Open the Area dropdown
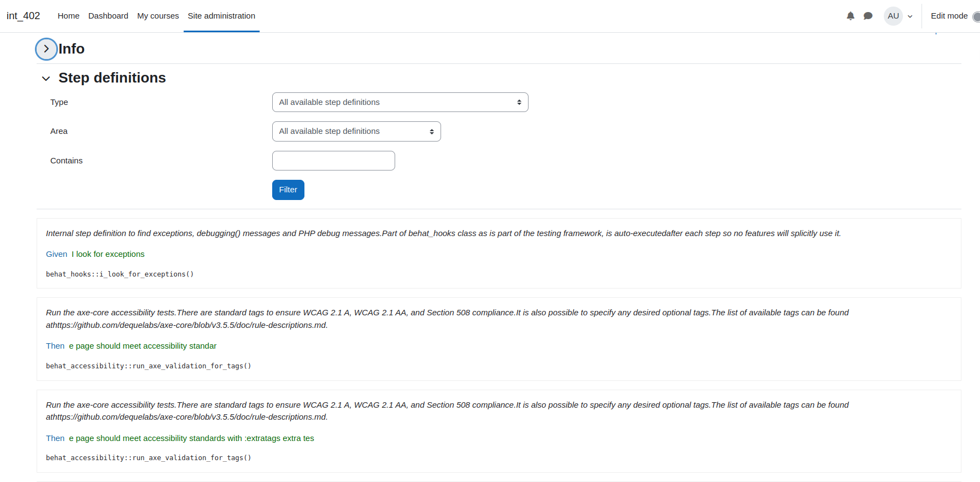 356,131
